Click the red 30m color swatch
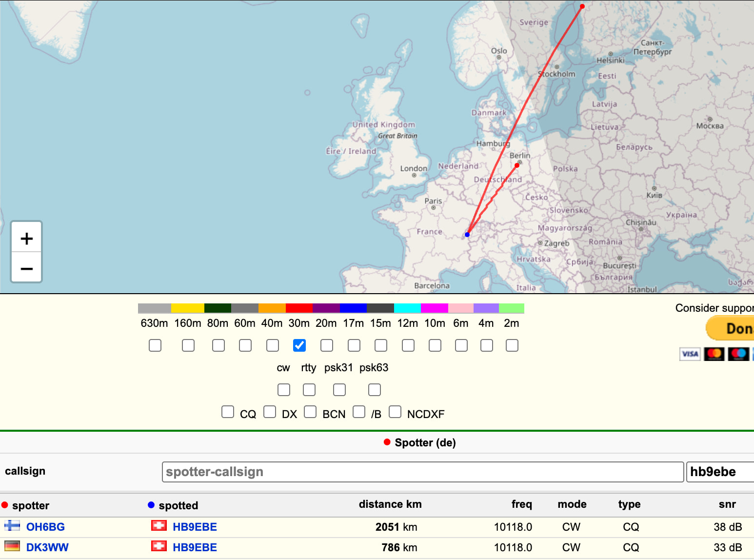Image resolution: width=754 pixels, height=560 pixels. (x=299, y=308)
